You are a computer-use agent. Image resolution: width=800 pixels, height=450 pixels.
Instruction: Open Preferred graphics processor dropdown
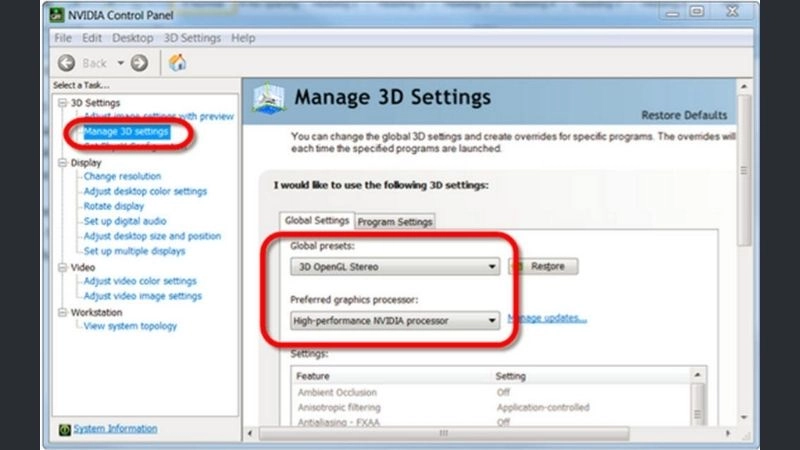coord(395,320)
